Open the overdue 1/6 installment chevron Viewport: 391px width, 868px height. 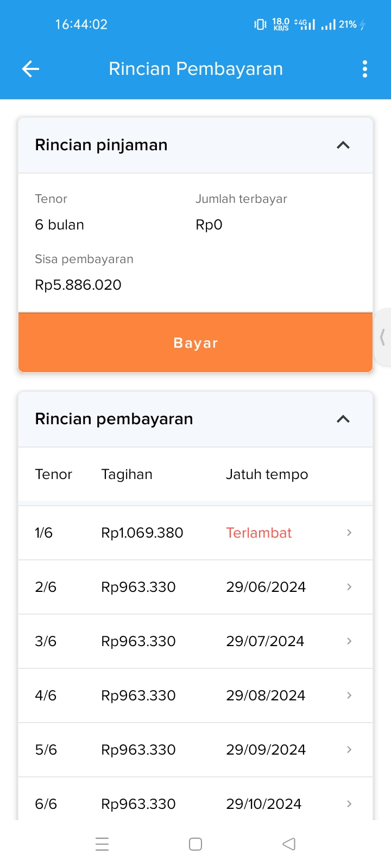(x=349, y=533)
